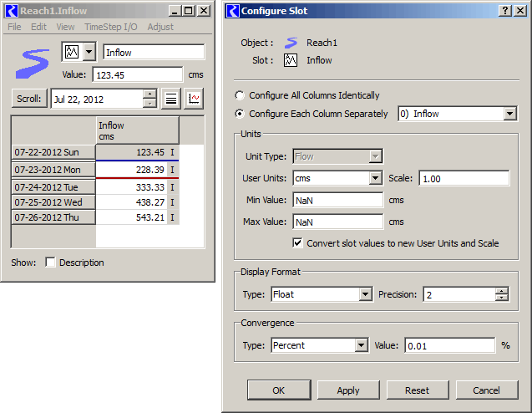Viewport: 532px width, 413px height.
Task: Select row header 07-22-2012 Sun
Action: pyautogui.click(x=53, y=152)
